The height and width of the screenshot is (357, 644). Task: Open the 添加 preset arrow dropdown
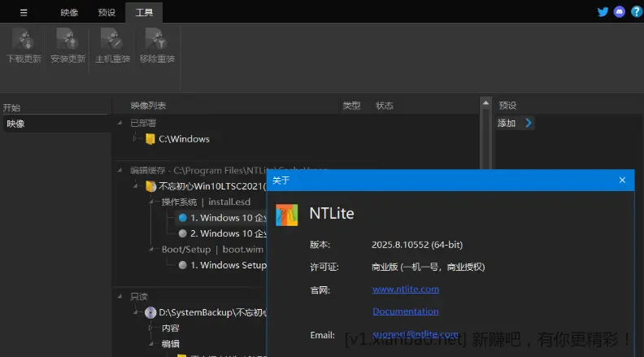(x=529, y=123)
